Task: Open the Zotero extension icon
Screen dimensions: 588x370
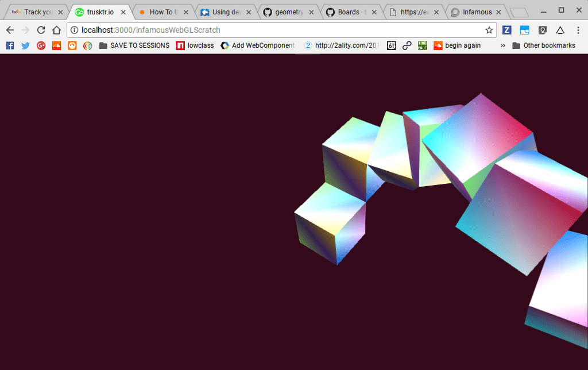Action: (508, 30)
